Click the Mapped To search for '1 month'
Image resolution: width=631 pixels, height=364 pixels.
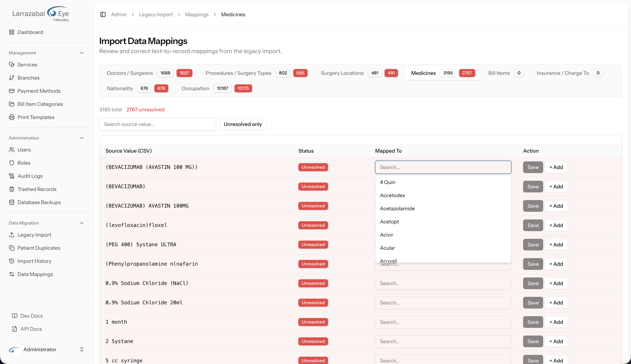(443, 322)
